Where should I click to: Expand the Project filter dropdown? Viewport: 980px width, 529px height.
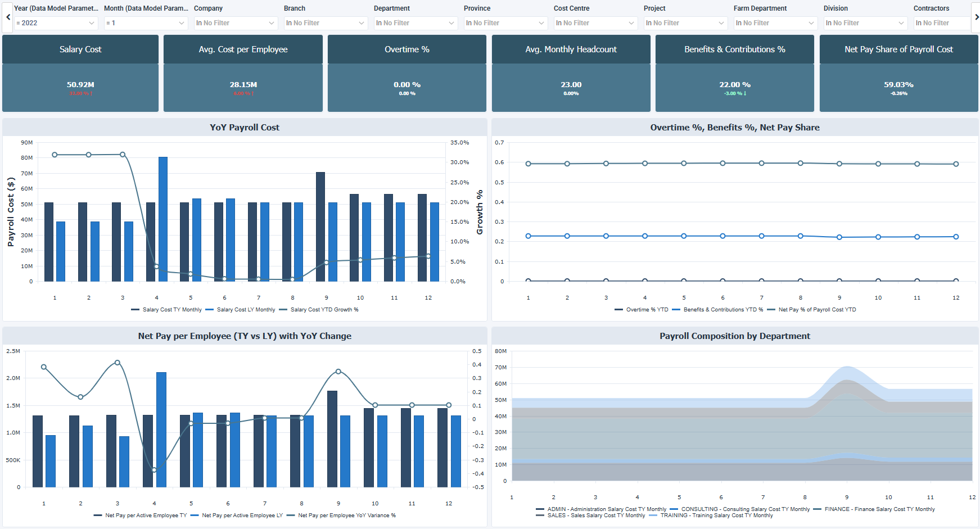(x=685, y=23)
